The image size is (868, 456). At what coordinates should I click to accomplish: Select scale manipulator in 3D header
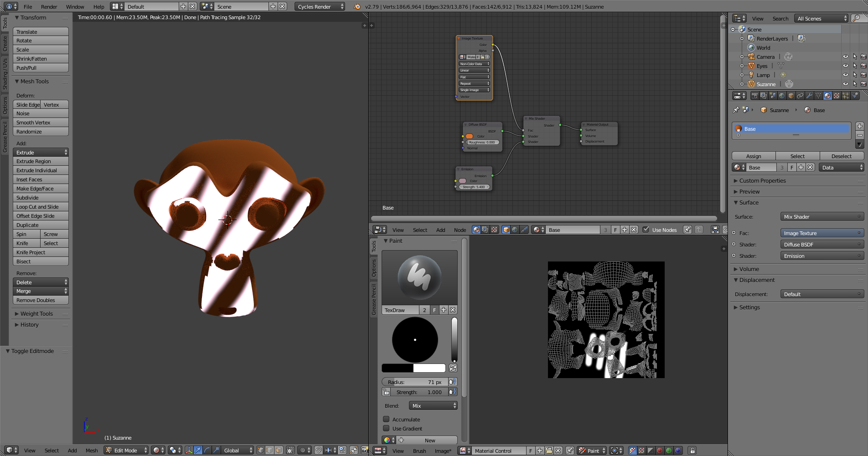pos(216,450)
